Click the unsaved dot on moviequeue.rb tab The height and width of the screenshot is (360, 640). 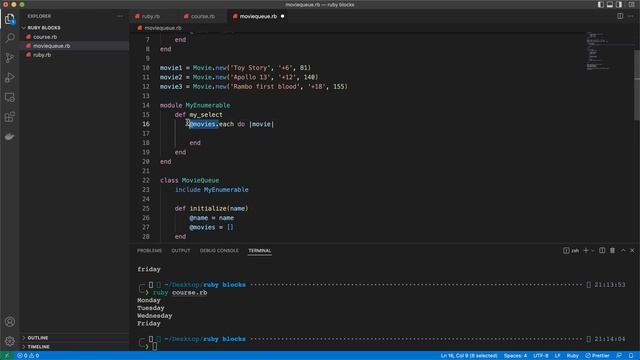click(x=282, y=16)
